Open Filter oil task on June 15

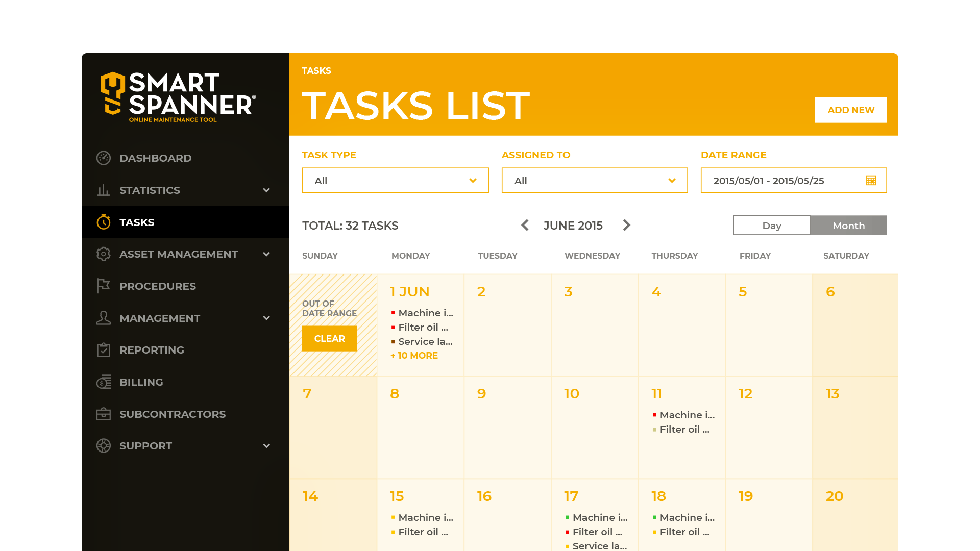(x=420, y=532)
